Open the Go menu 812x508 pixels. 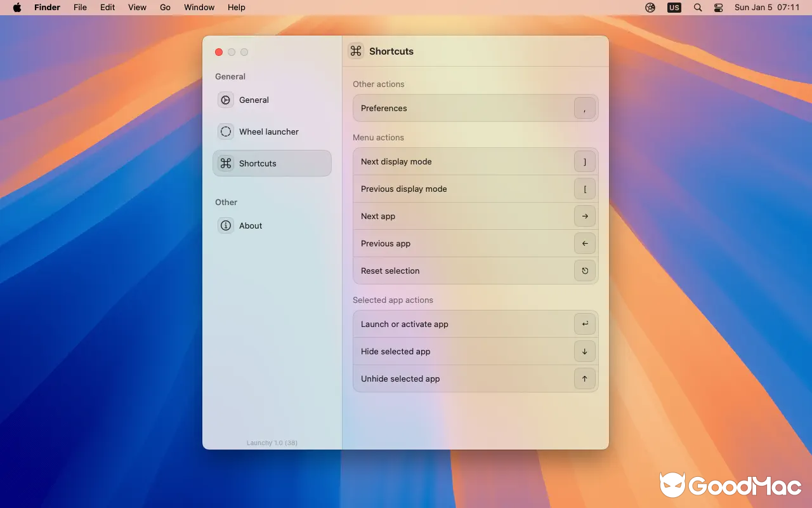pyautogui.click(x=166, y=8)
